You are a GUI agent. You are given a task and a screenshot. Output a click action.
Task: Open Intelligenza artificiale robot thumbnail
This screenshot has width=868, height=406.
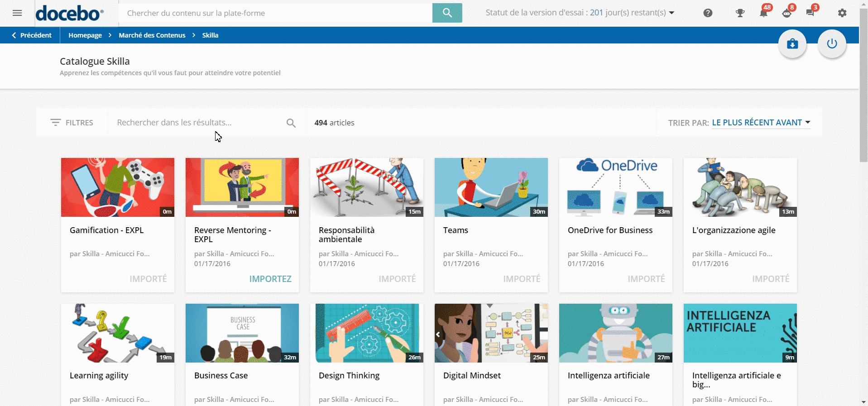[x=616, y=333]
